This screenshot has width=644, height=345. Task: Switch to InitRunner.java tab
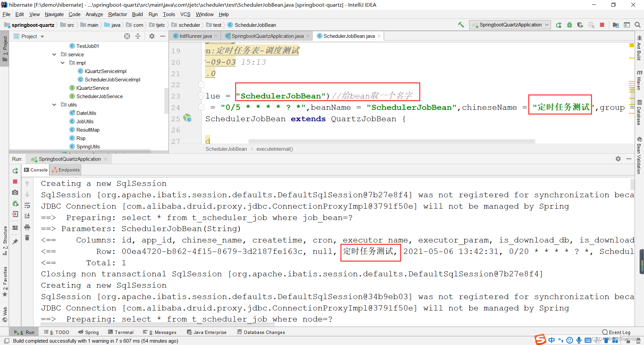[195, 36]
